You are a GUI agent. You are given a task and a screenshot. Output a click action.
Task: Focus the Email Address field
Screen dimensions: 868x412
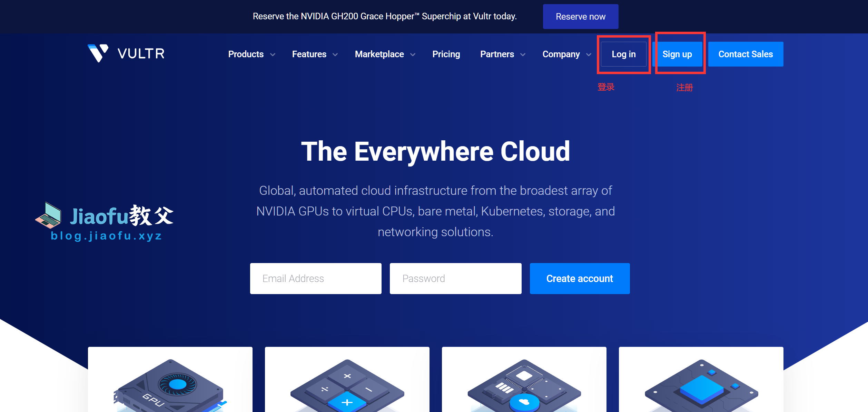pyautogui.click(x=316, y=279)
